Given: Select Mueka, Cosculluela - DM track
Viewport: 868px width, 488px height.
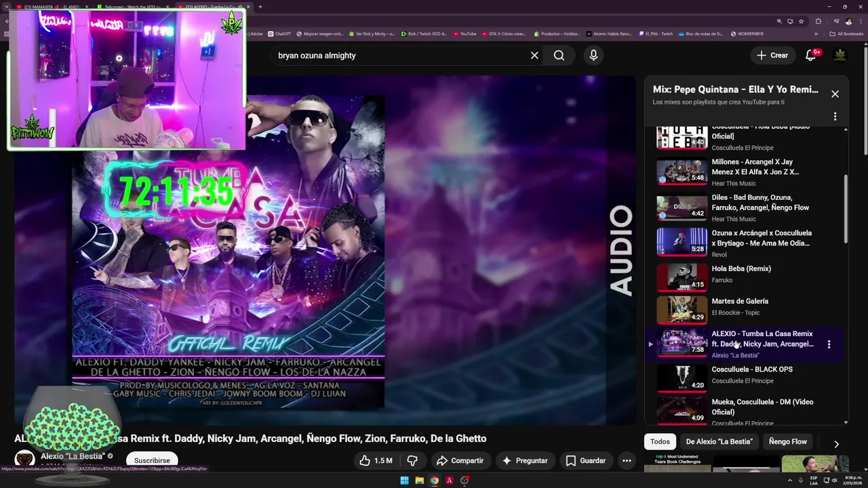Looking at the screenshot, I should pos(744,411).
